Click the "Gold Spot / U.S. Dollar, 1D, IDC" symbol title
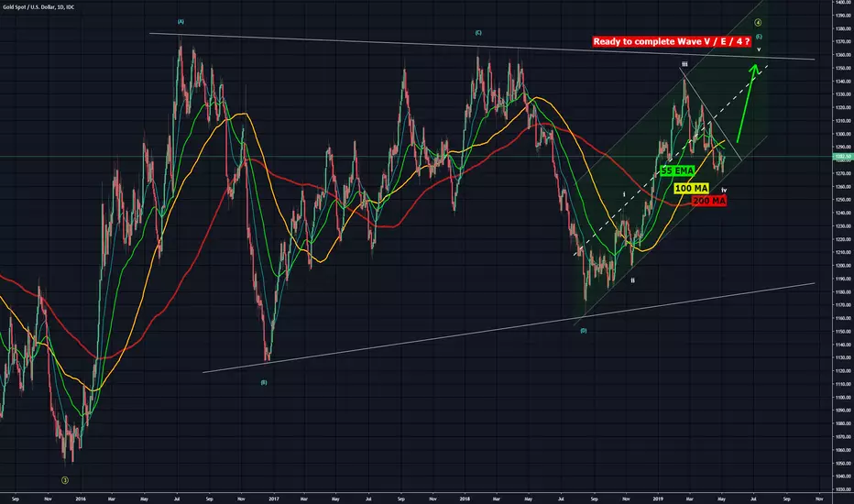Image resolution: width=854 pixels, height=504 pixels. (38, 7)
